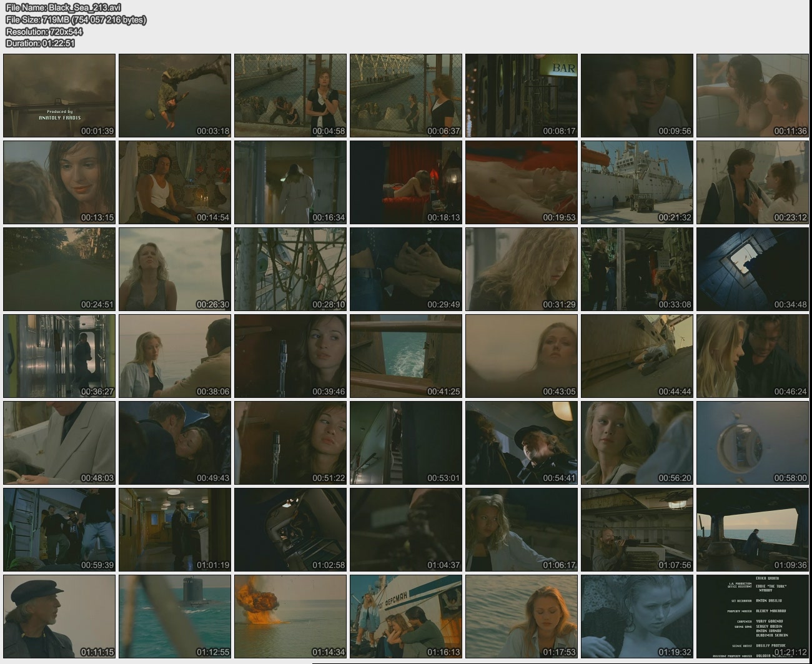The image size is (812, 664).
Task: Select the ship hallway thumbnail at 01:01:19
Action: tap(175, 530)
